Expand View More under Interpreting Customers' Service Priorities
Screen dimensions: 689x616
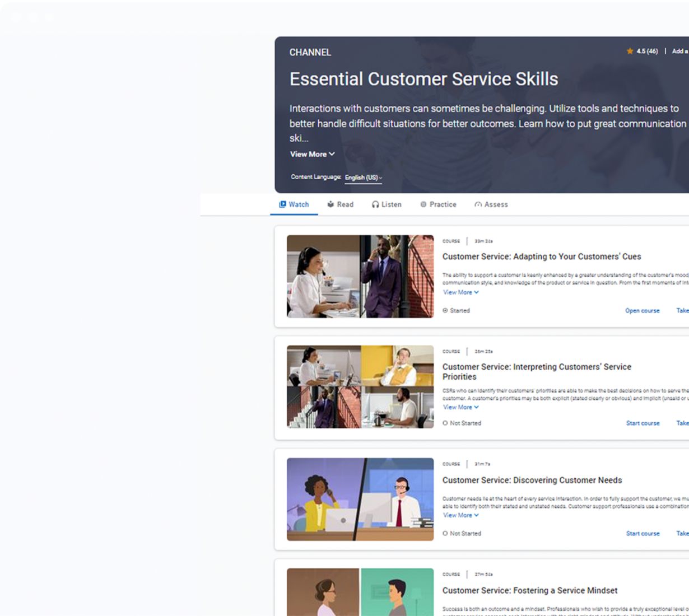[x=460, y=407]
